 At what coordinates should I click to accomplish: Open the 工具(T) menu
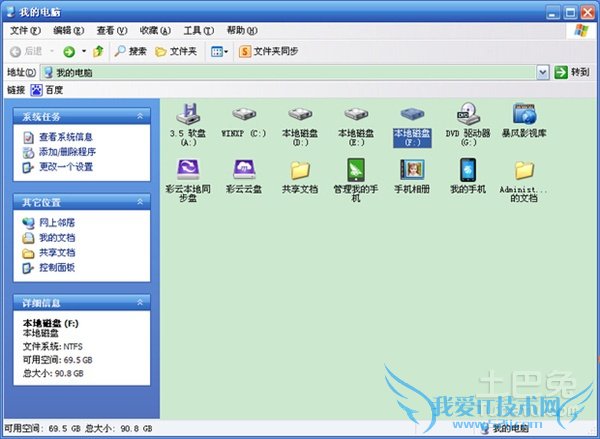point(199,30)
